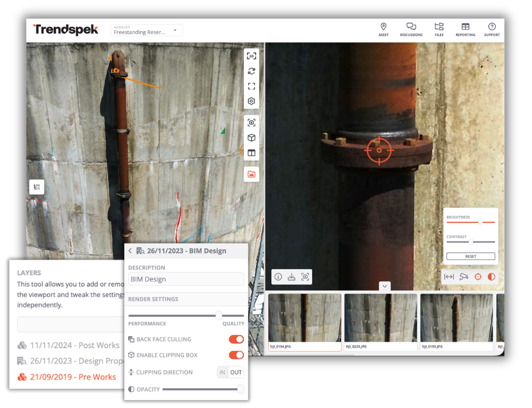The height and width of the screenshot is (408, 532).
Task: Click the green marker on the wall
Action: click(223, 130)
